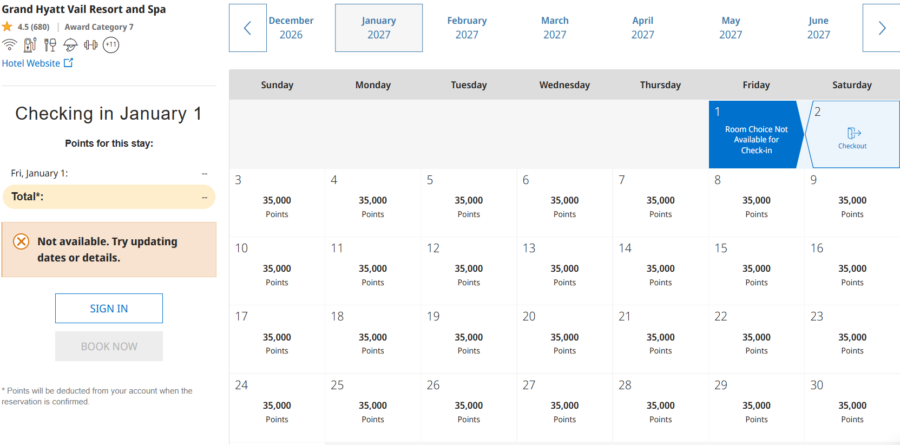Select January 7 date cell
The image size is (900, 445).
(x=660, y=202)
